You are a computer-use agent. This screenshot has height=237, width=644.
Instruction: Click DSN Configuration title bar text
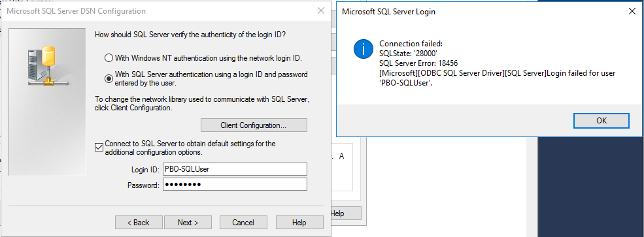(x=76, y=11)
